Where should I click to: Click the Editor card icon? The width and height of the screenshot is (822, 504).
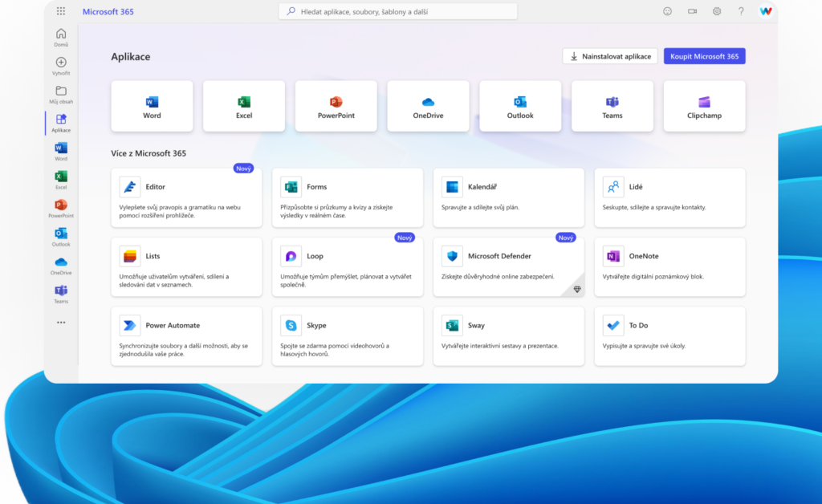click(x=129, y=186)
